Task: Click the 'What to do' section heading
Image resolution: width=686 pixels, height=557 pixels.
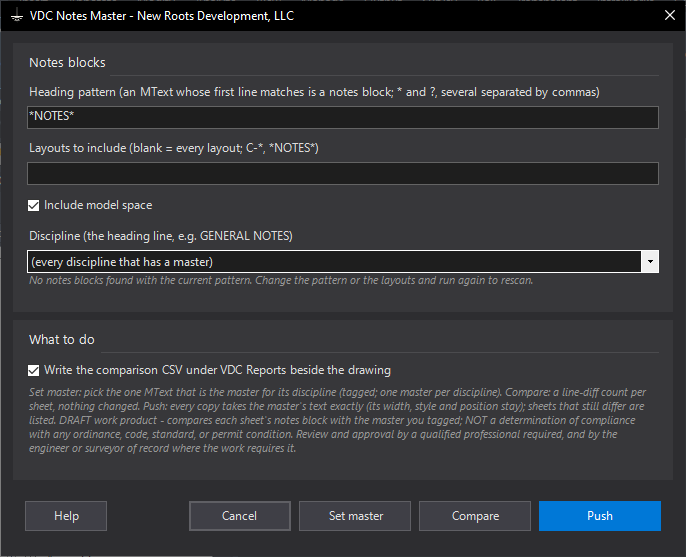Action: [62, 340]
